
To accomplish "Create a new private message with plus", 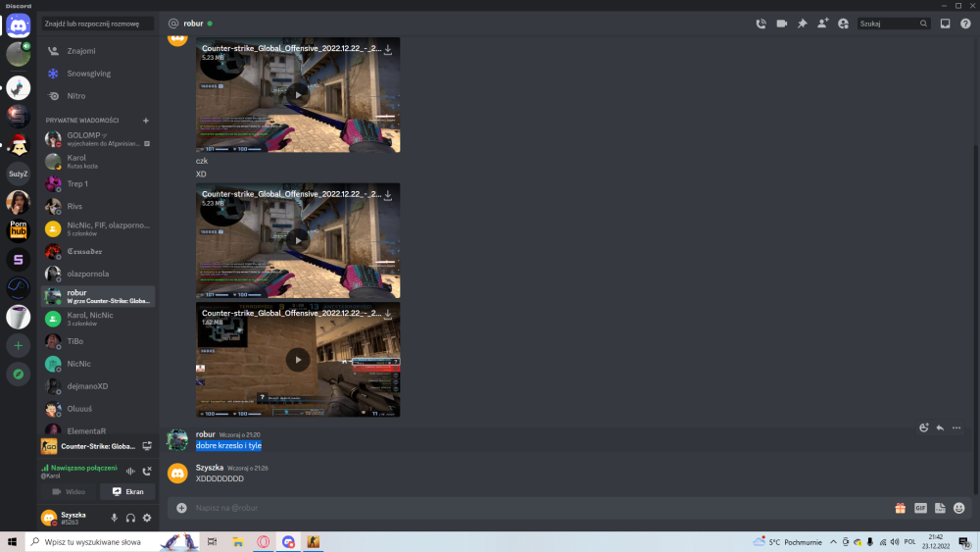I will [x=146, y=120].
